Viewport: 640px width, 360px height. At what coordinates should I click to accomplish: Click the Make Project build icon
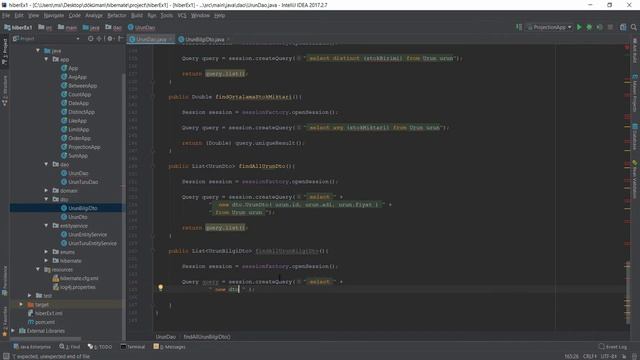click(x=519, y=27)
